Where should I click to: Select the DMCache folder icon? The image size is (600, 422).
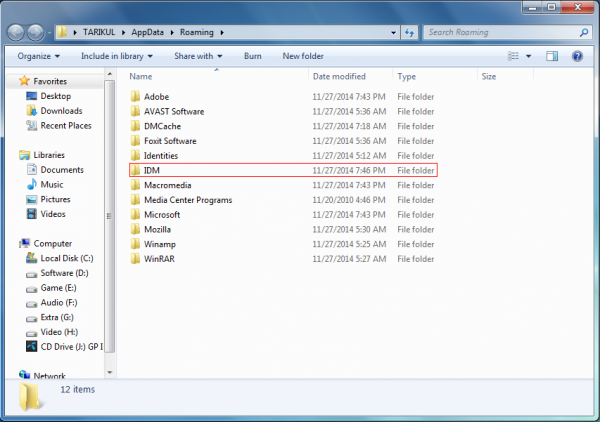(x=135, y=126)
